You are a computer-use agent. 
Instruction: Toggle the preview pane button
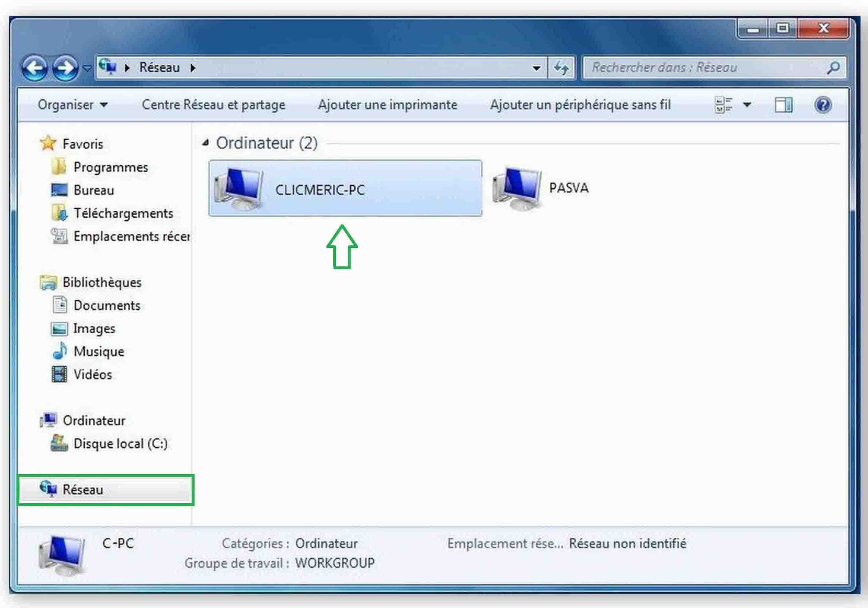coord(784,105)
